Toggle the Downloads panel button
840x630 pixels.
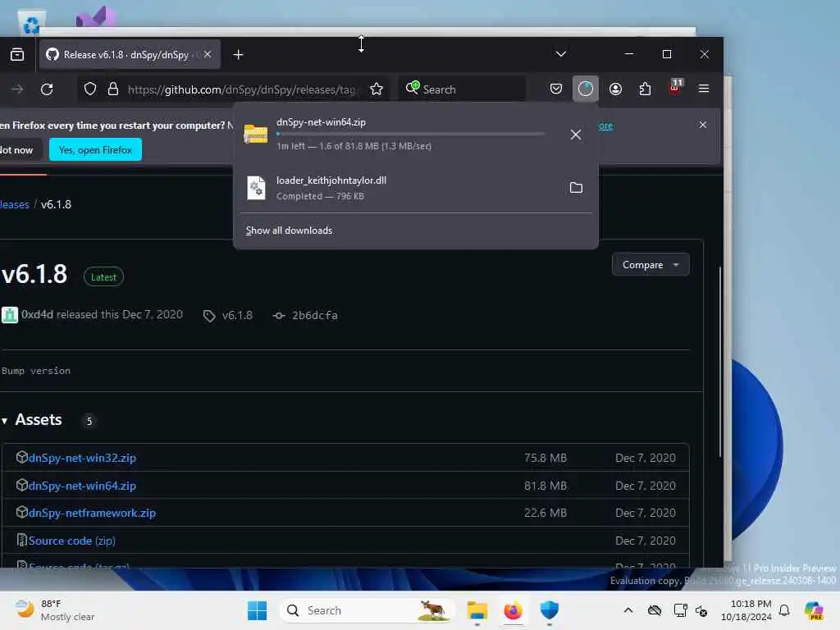(x=586, y=89)
